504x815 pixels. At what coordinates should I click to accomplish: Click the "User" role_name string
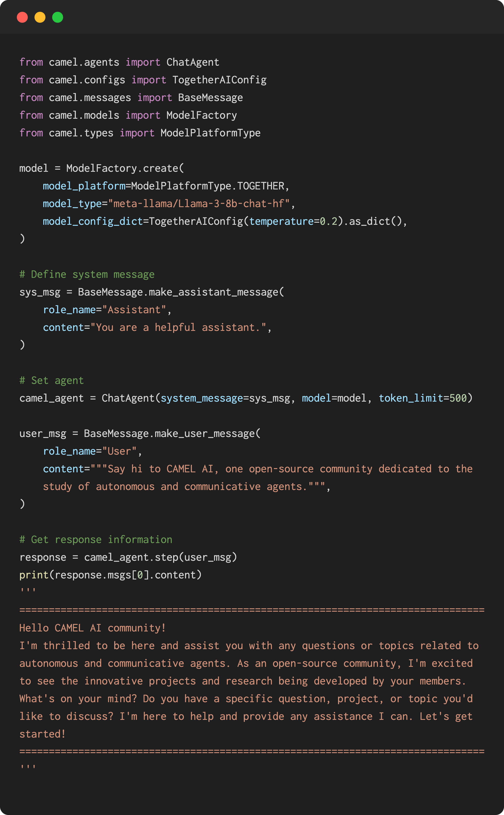pos(119,451)
